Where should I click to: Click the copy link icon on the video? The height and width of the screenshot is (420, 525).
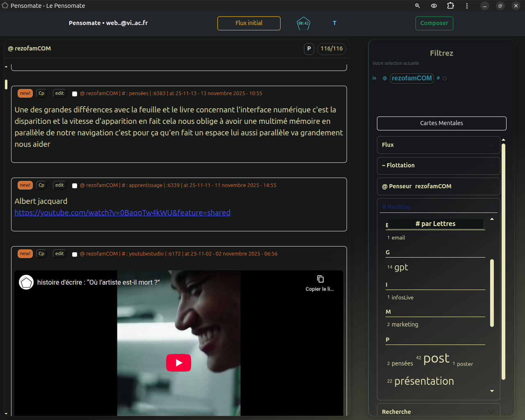tap(320, 279)
